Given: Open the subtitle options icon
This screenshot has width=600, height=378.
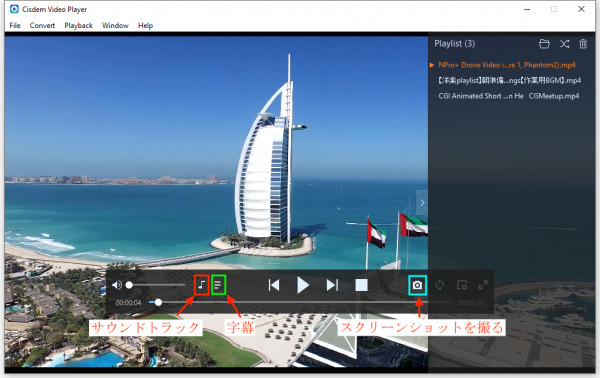Looking at the screenshot, I should click(218, 285).
